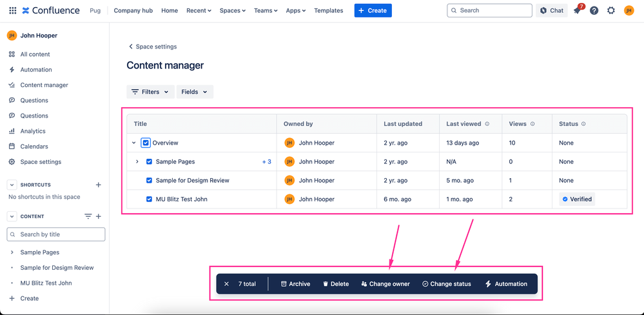Click the Title column header
The image size is (644, 315).
[x=141, y=124]
